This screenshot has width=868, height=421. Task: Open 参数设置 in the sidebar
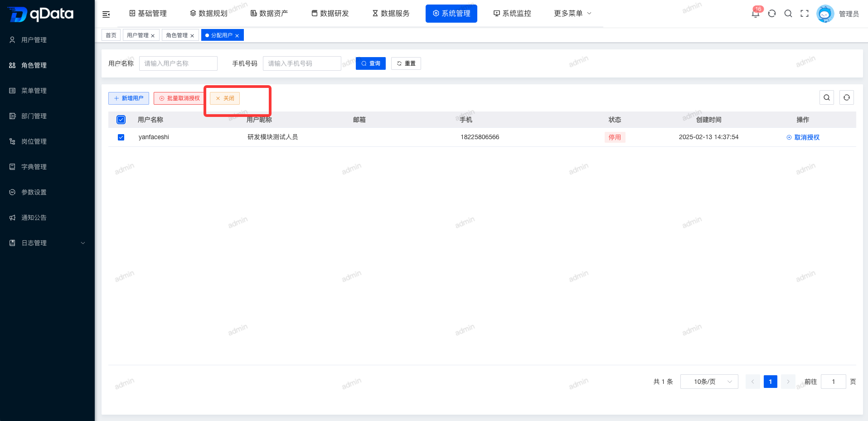coord(47,192)
